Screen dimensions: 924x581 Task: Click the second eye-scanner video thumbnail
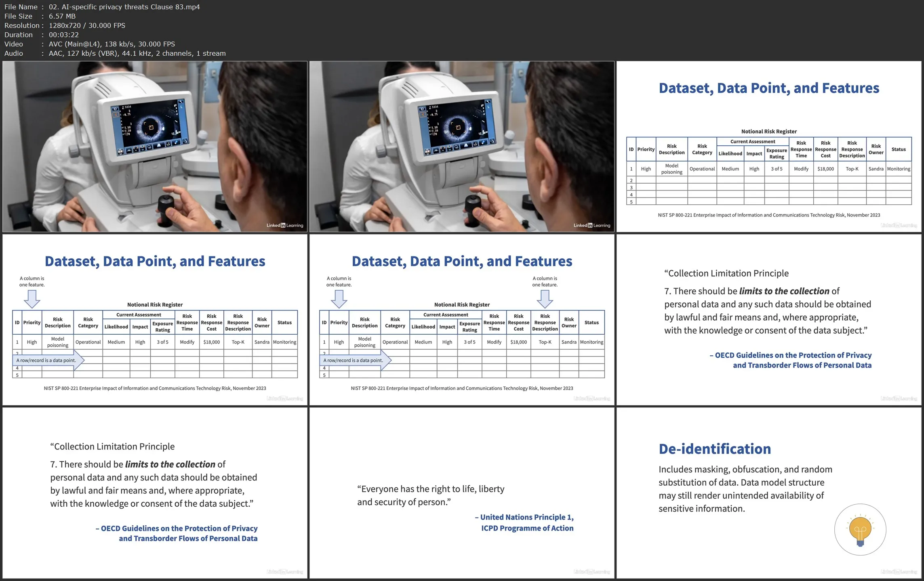click(x=462, y=147)
